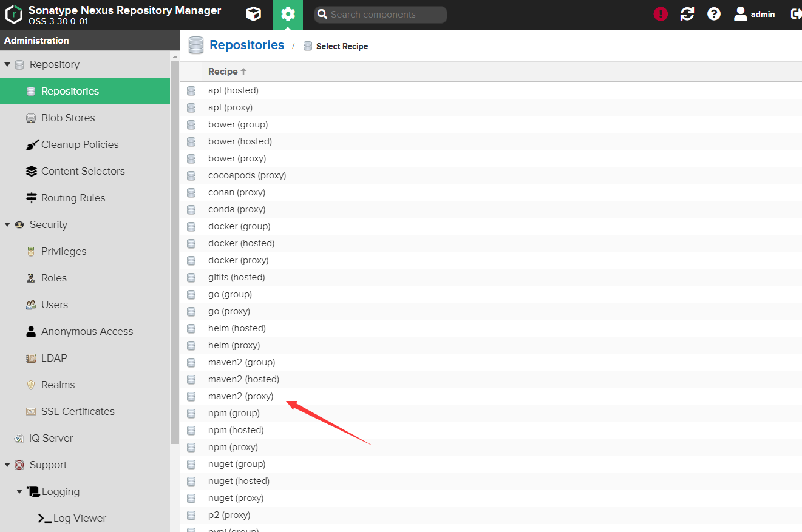Open Content Selectors in sidebar
Screen dimensions: 802x532
pyautogui.click(x=85, y=171)
